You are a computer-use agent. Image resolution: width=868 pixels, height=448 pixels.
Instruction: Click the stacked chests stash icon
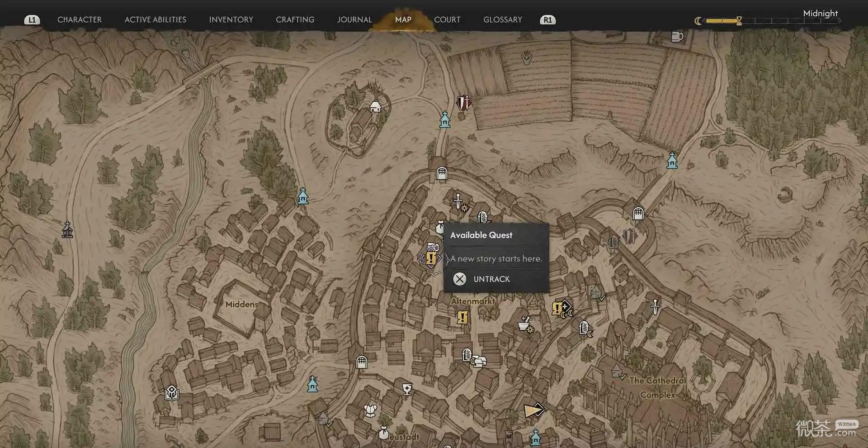(479, 361)
